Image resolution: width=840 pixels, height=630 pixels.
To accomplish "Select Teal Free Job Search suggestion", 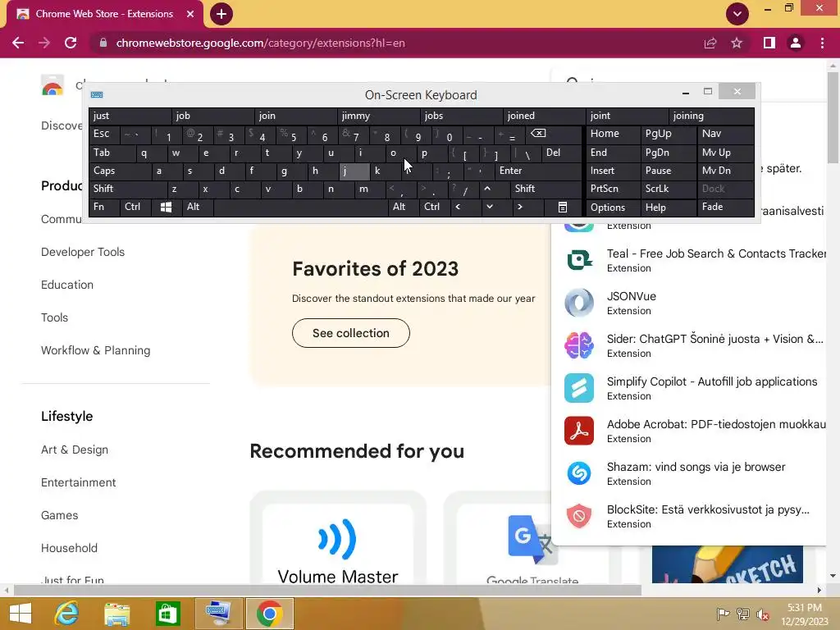I will pos(689,260).
